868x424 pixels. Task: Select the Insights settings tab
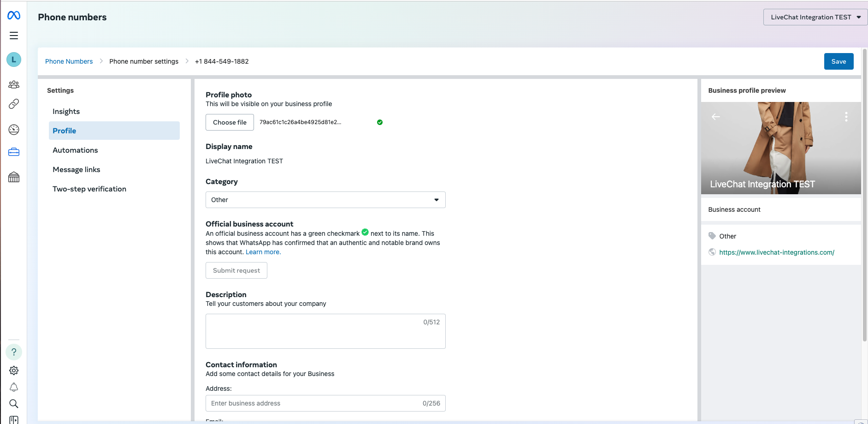(x=66, y=111)
